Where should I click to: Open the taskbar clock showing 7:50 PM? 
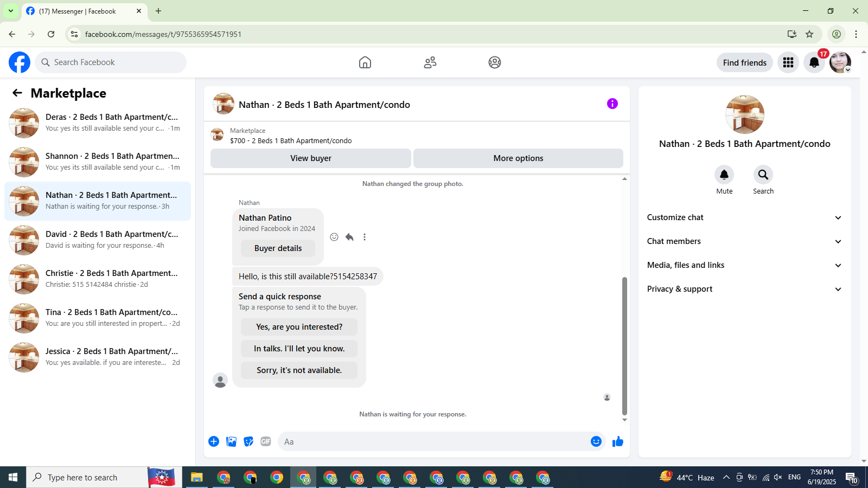[x=822, y=477]
